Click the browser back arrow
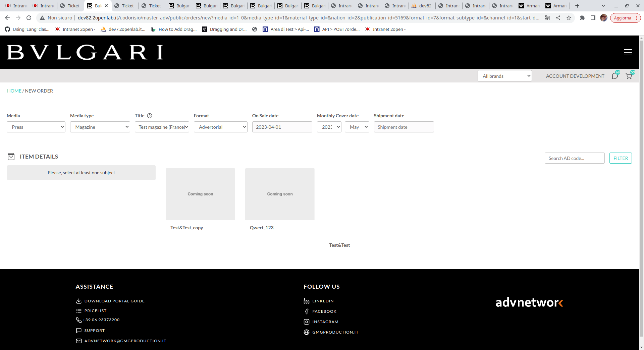The height and width of the screenshot is (350, 644). pyautogui.click(x=7, y=18)
